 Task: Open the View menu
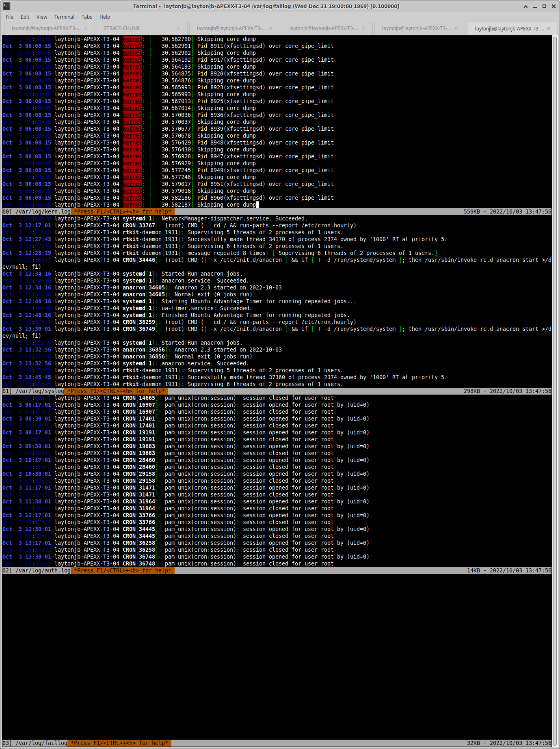pyautogui.click(x=42, y=17)
